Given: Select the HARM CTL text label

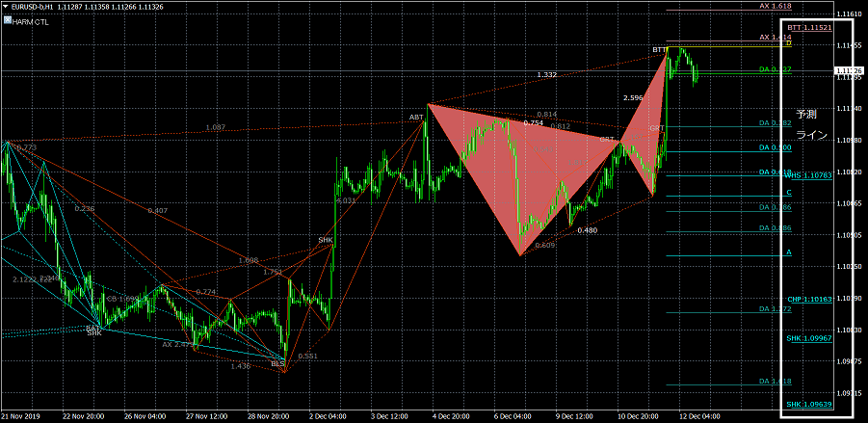Looking at the screenshot, I should tap(30, 21).
